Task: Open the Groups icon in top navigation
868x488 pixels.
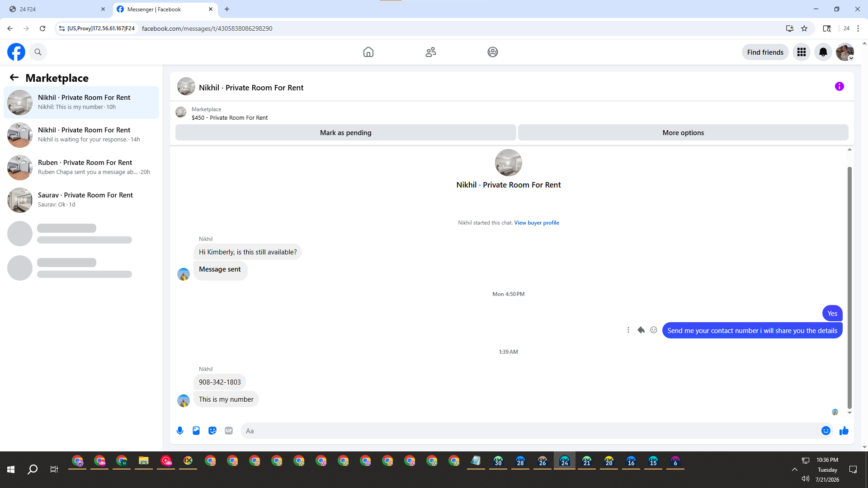Action: tap(493, 52)
